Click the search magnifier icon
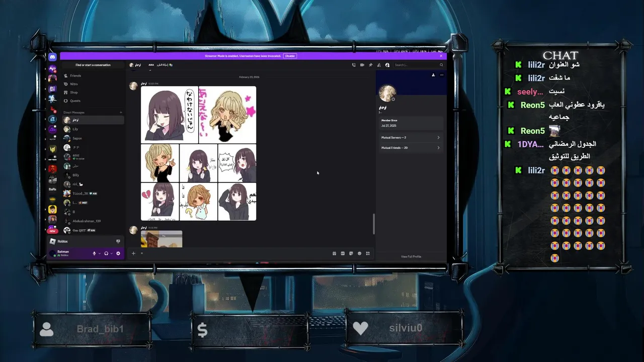The image size is (644, 362). [x=441, y=65]
